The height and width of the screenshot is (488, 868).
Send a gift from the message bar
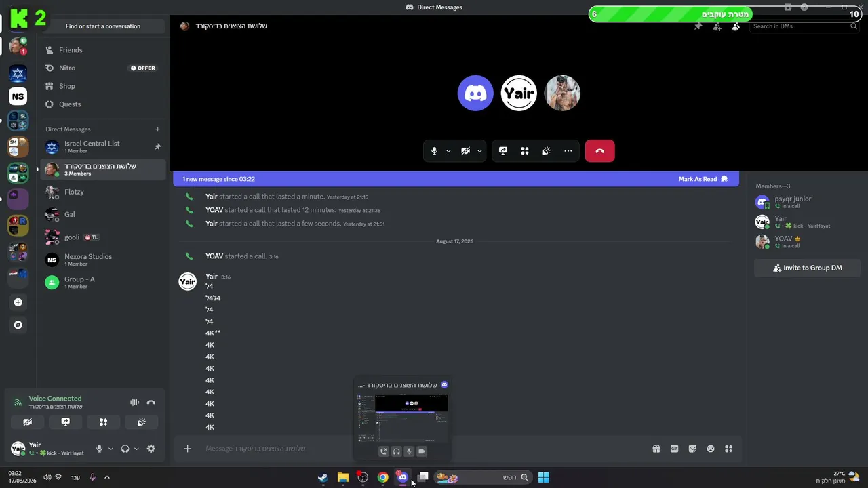point(656,449)
